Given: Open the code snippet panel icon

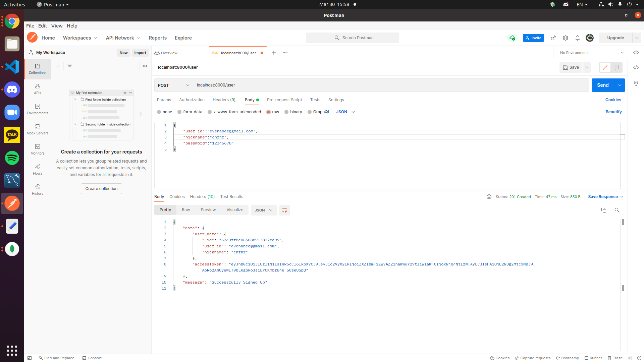Looking at the screenshot, I should point(636,67).
